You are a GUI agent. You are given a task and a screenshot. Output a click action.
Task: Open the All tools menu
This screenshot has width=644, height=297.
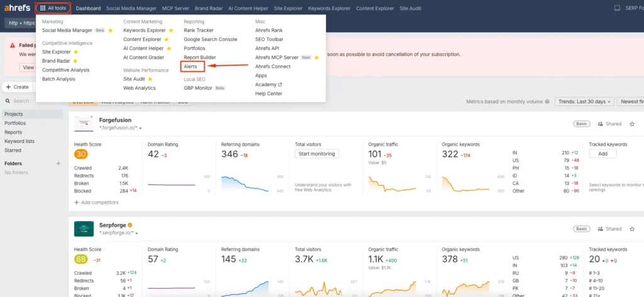click(x=53, y=8)
